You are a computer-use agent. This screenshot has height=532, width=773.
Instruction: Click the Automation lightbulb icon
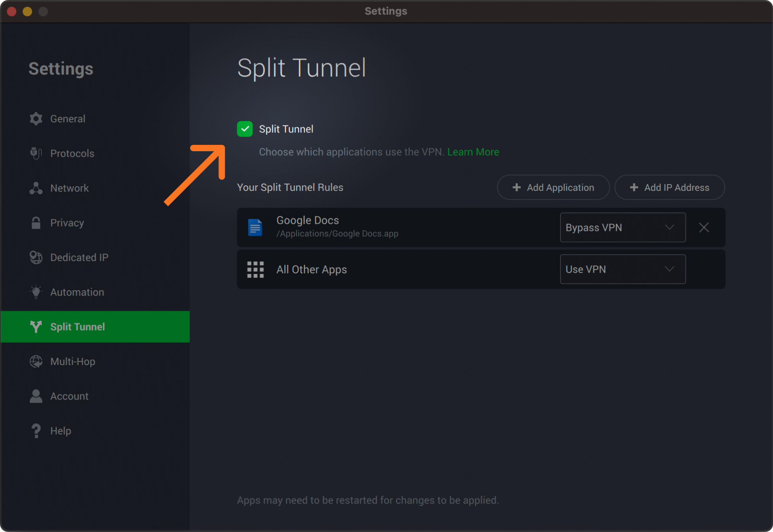[36, 292]
